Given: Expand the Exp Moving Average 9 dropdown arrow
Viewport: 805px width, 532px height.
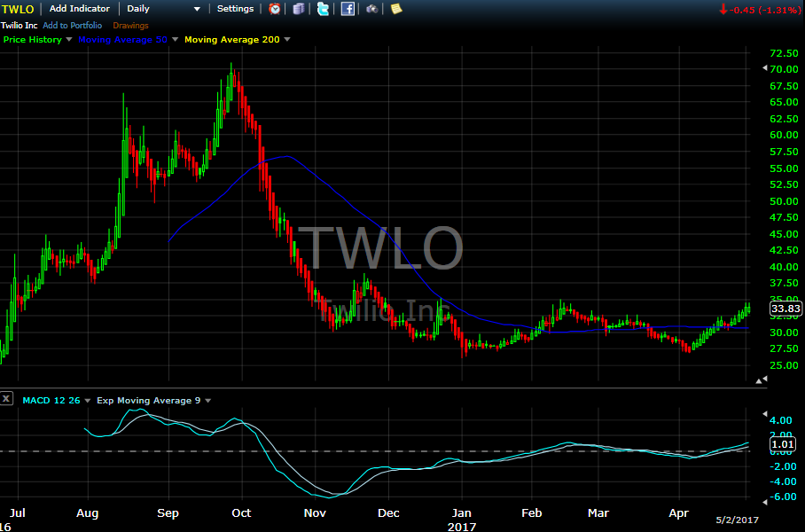Looking at the screenshot, I should 208,401.
